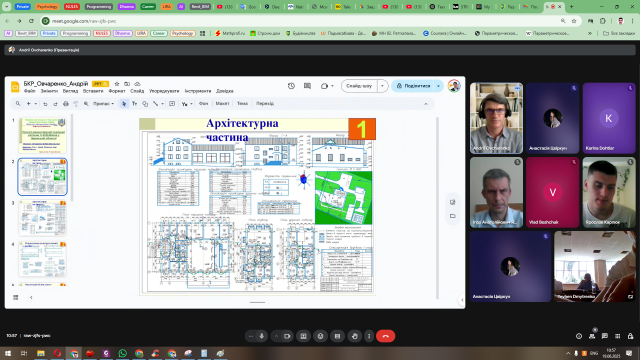Toggle the camera in Meet controls
The image size is (640, 360).
[287, 336]
